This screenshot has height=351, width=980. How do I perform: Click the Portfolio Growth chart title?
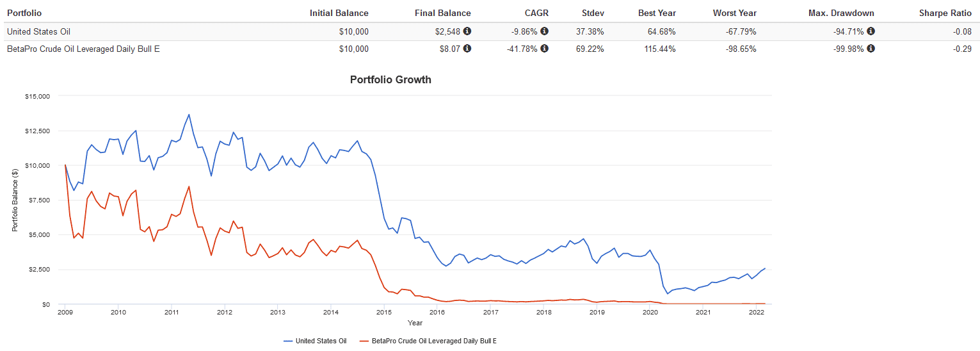click(x=390, y=80)
